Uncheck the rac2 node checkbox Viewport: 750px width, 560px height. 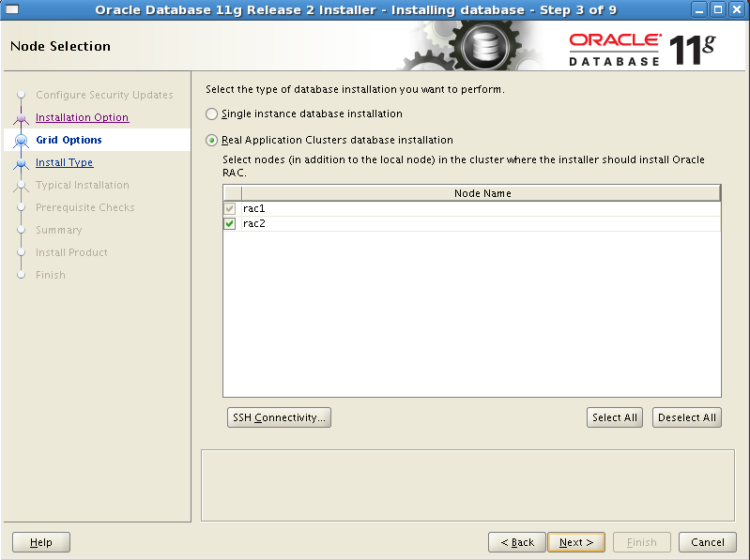click(230, 224)
